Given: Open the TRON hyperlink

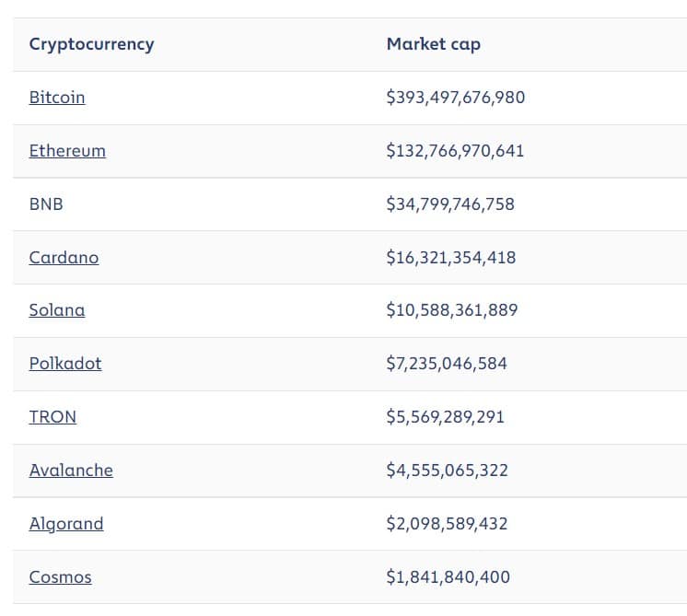Looking at the screenshot, I should coord(52,417).
